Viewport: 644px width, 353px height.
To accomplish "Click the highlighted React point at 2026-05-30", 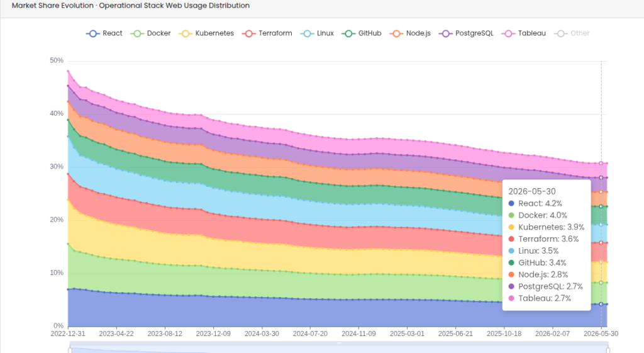I will tap(601, 304).
